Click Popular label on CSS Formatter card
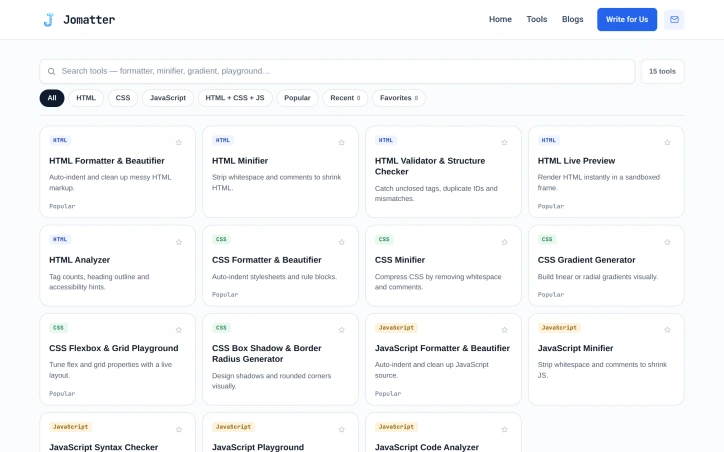The width and height of the screenshot is (724, 452). pos(225,295)
